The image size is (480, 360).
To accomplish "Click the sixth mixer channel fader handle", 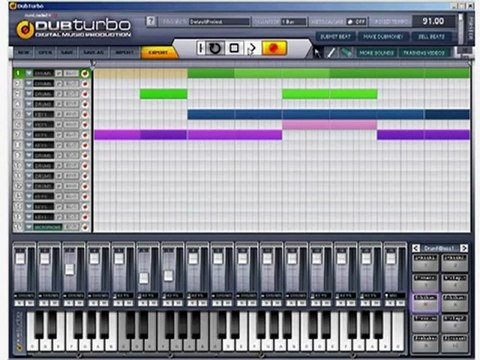I will tap(144, 278).
